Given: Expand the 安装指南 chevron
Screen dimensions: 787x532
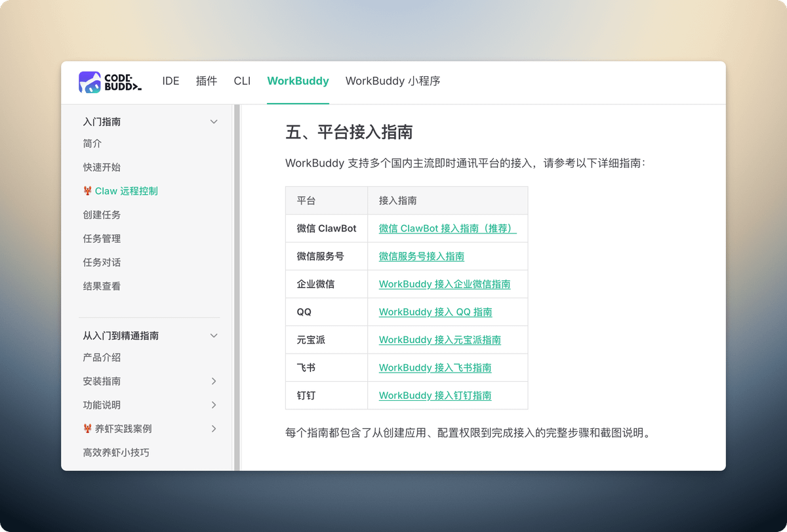Looking at the screenshot, I should coord(213,381).
